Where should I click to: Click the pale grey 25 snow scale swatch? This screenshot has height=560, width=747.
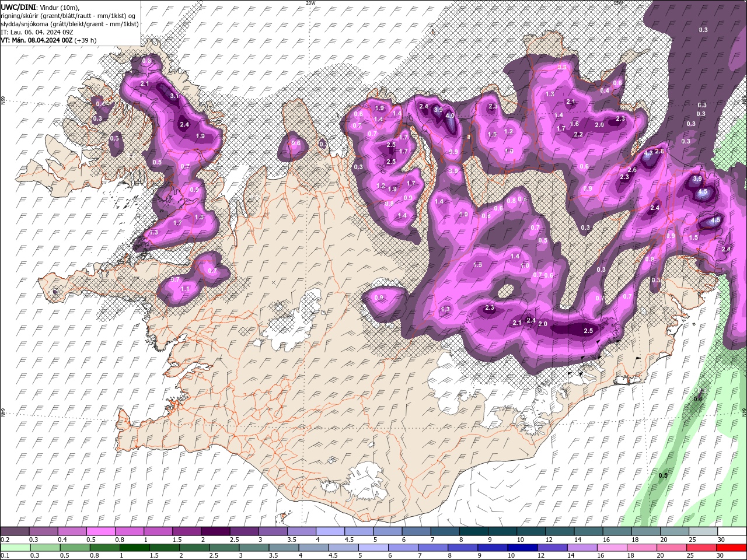(x=703, y=531)
